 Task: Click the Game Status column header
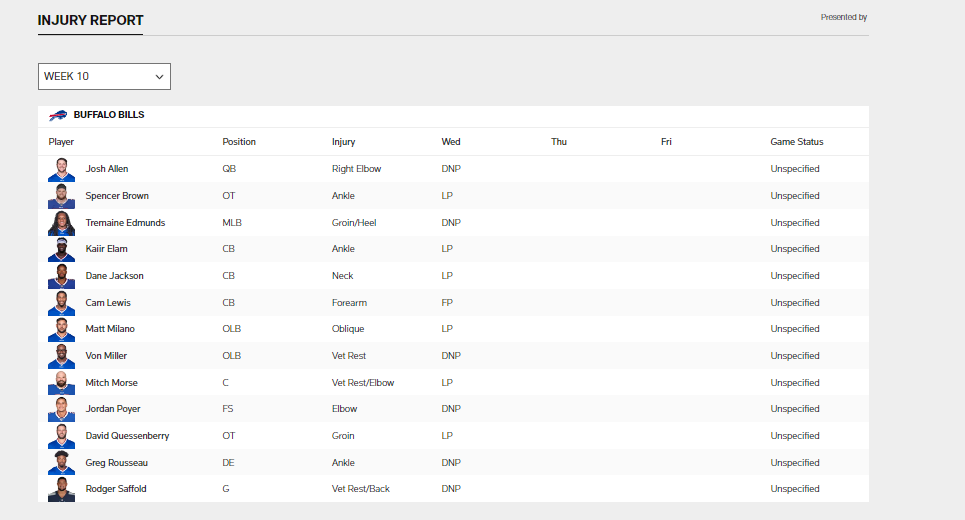796,142
